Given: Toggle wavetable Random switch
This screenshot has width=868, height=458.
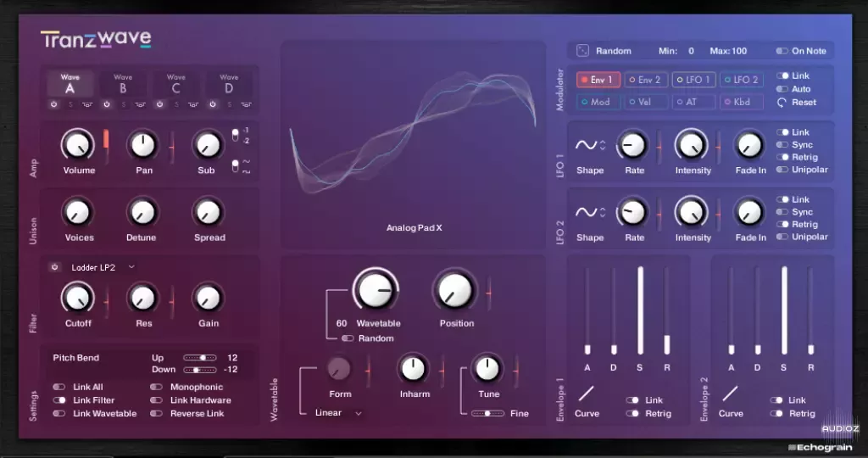Looking at the screenshot, I should [x=348, y=338].
